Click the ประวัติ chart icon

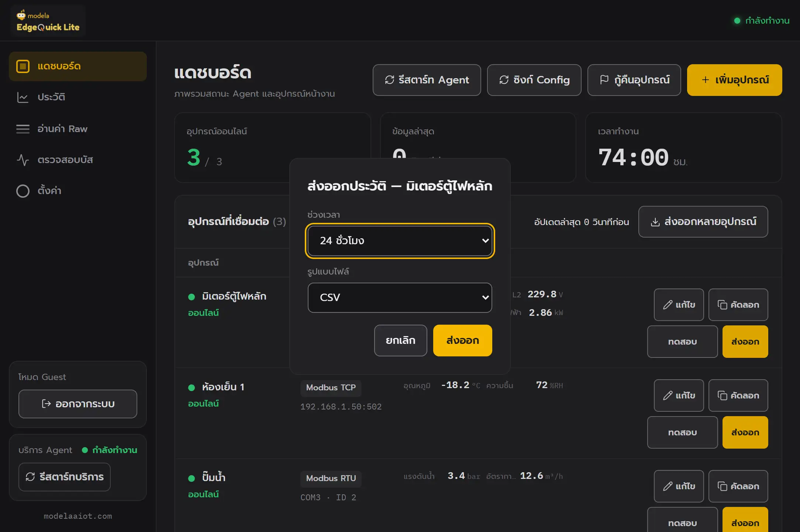click(x=23, y=97)
